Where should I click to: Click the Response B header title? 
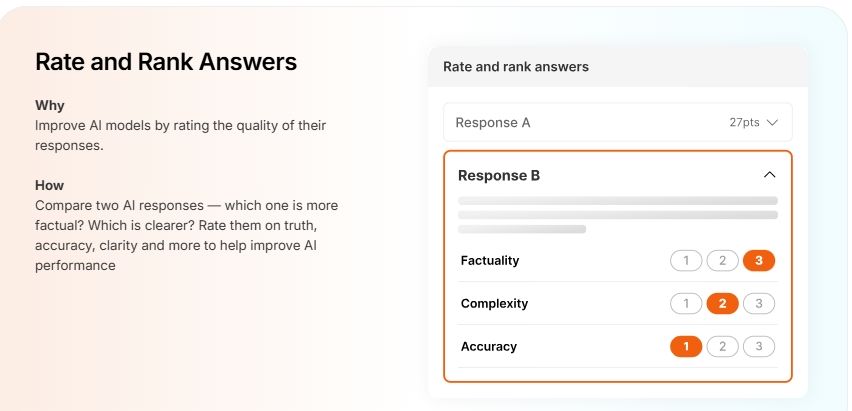pyautogui.click(x=499, y=176)
